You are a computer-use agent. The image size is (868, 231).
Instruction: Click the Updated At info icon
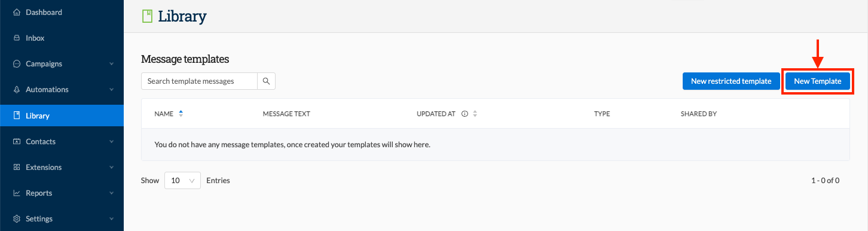tap(464, 114)
